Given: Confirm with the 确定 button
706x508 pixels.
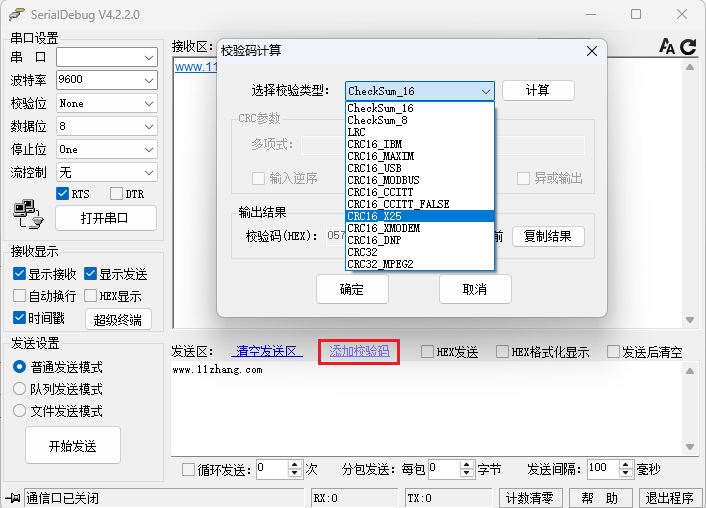Looking at the screenshot, I should pos(352,289).
